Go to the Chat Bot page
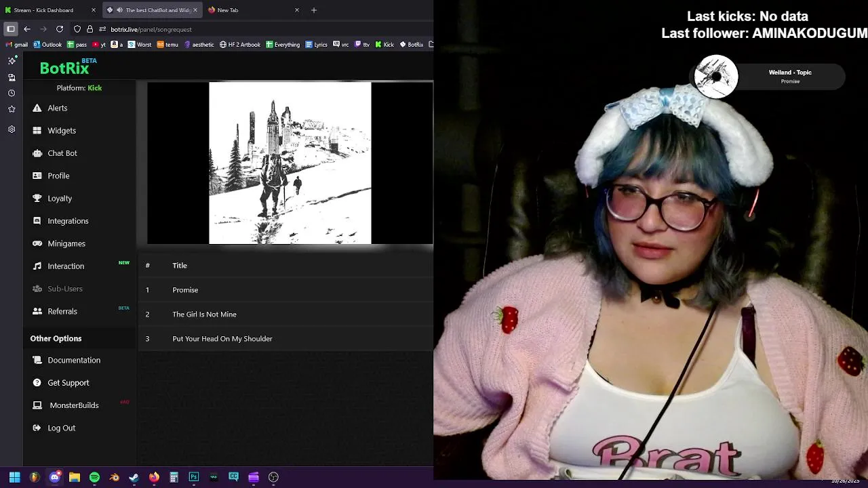 54,153
